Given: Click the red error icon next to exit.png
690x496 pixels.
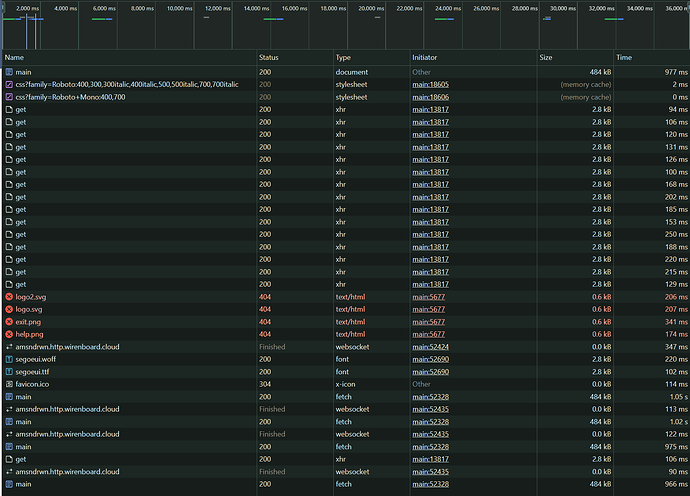Looking at the screenshot, I should [9, 322].
